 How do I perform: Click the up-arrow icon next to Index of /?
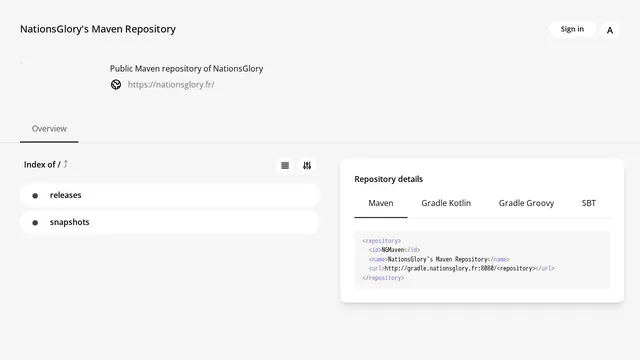point(65,164)
